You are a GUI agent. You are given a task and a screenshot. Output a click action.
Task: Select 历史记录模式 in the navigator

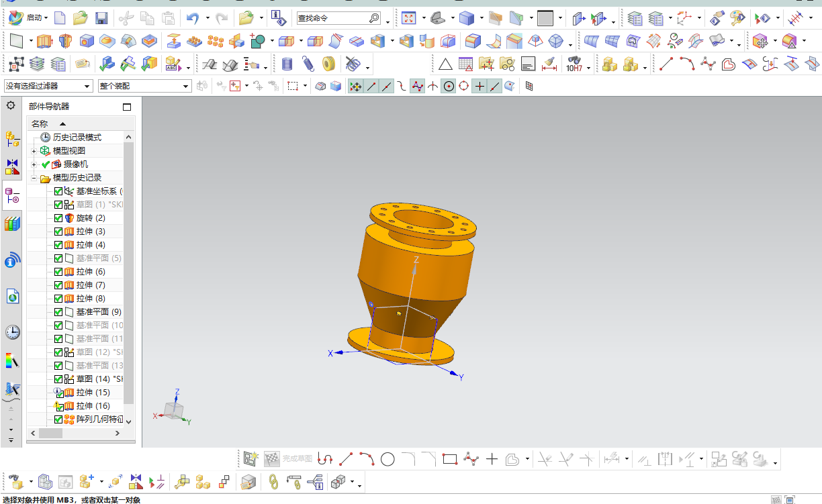tap(77, 137)
